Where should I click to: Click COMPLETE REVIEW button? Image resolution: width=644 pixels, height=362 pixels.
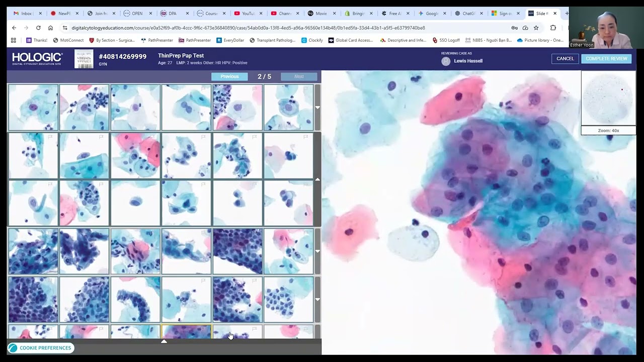(606, 59)
